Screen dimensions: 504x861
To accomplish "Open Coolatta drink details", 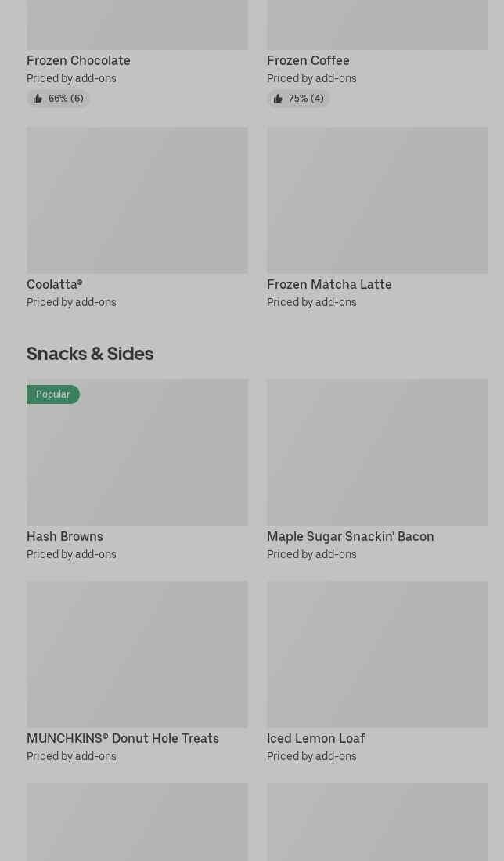I will tap(54, 285).
